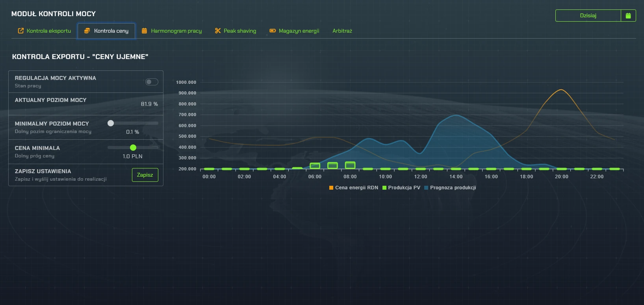Click the PV production bar at 07:00
This screenshot has width=644, height=305.
(x=333, y=166)
